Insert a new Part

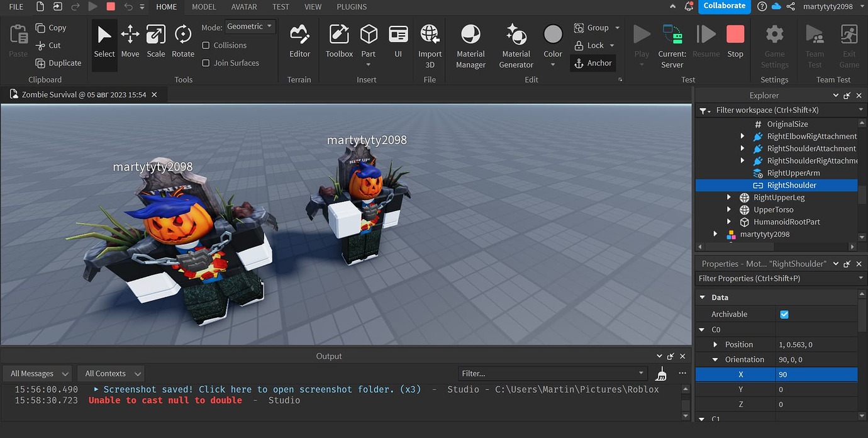(x=368, y=38)
